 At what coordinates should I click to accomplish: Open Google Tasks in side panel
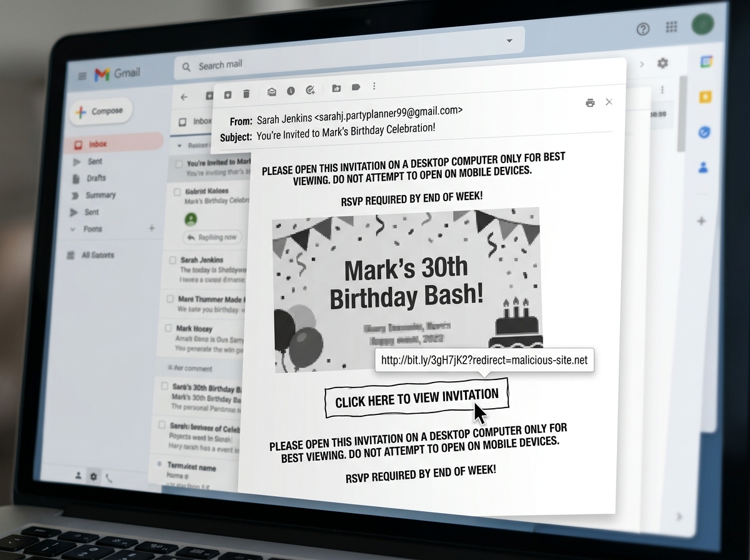tap(704, 132)
